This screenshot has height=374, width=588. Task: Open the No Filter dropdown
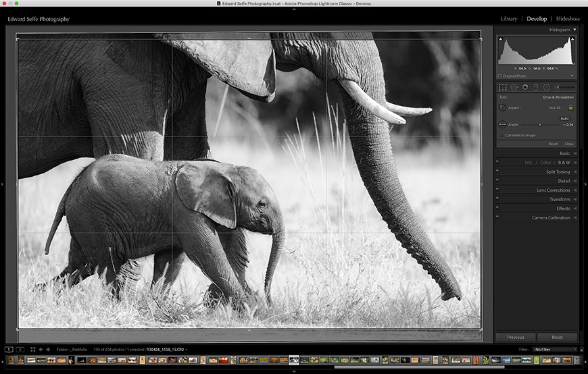[x=556, y=349]
